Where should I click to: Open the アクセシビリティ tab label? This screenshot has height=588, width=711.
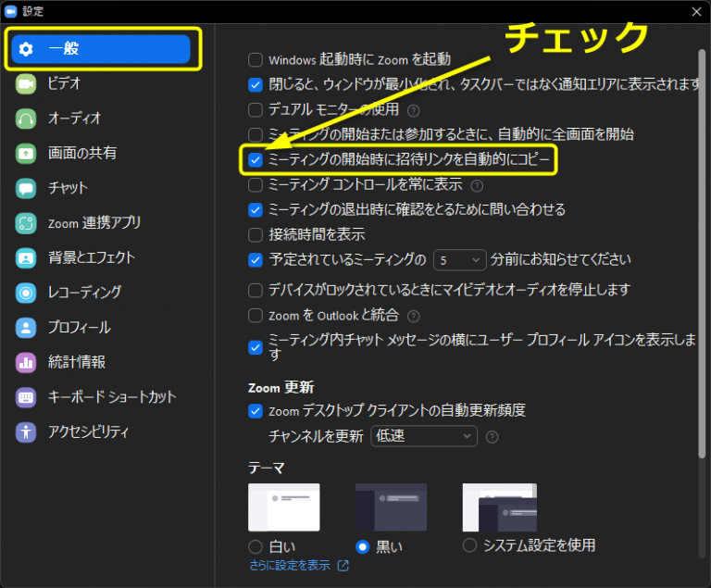[89, 432]
